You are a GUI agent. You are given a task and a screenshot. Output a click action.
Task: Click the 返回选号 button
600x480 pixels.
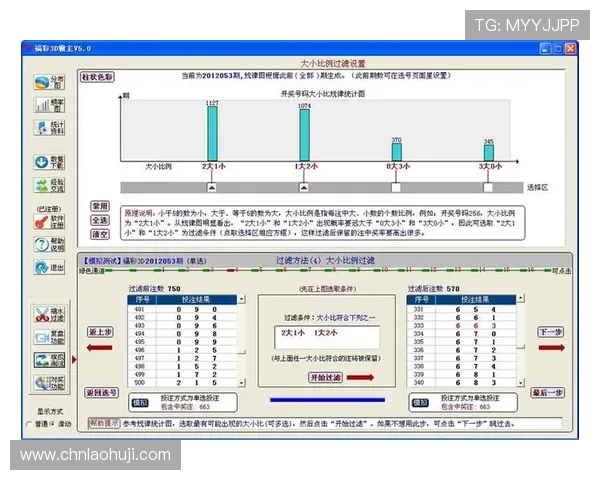tap(101, 393)
